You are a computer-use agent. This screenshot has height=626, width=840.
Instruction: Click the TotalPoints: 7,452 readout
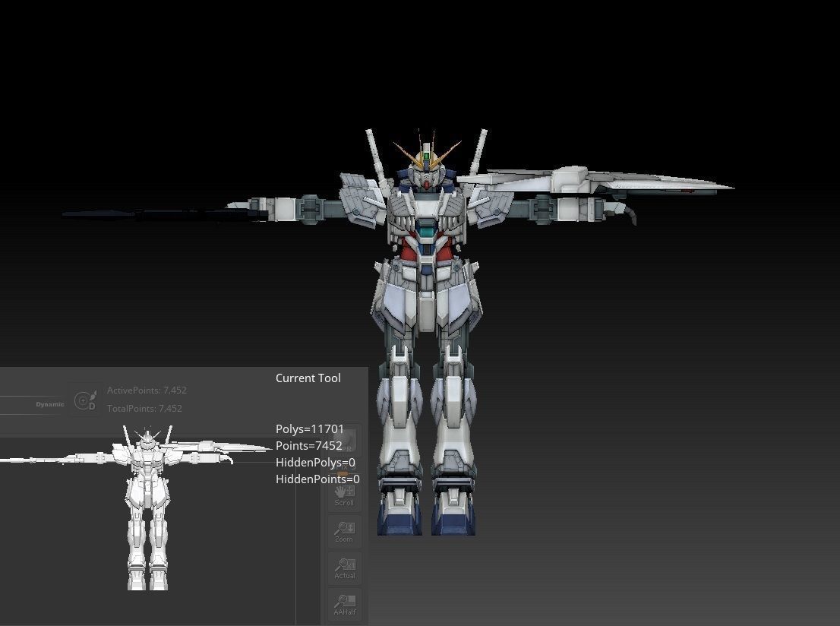click(x=144, y=409)
